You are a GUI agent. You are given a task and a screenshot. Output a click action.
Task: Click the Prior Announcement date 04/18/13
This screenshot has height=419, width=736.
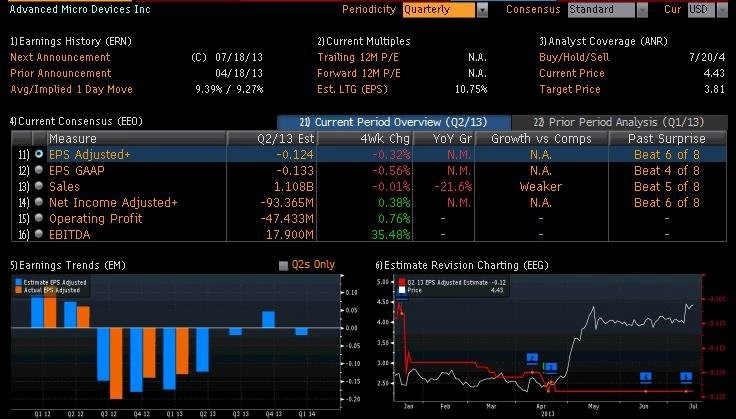tap(239, 73)
